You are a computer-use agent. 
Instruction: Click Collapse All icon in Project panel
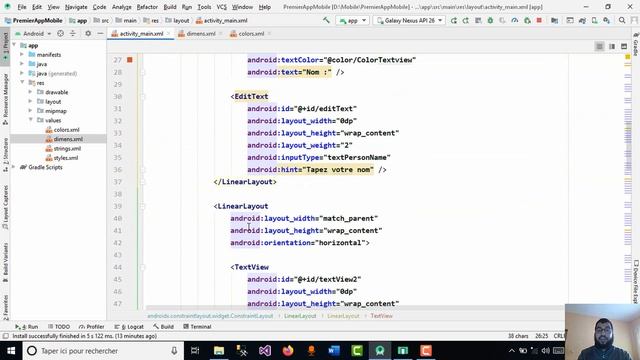73,33
